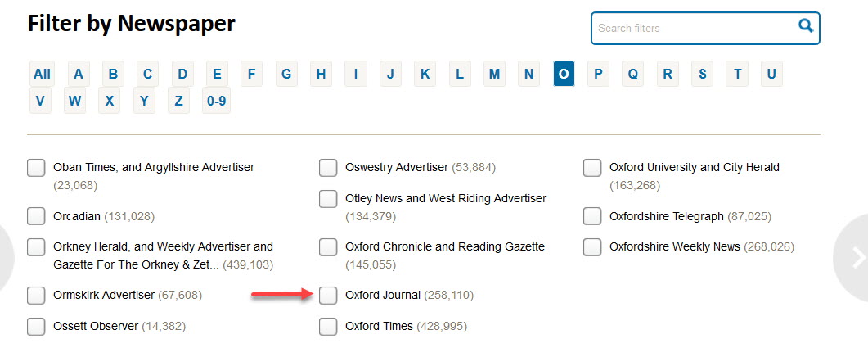The image size is (868, 348).
Task: Enable the Oxford Times filter checkbox
Action: tap(328, 326)
